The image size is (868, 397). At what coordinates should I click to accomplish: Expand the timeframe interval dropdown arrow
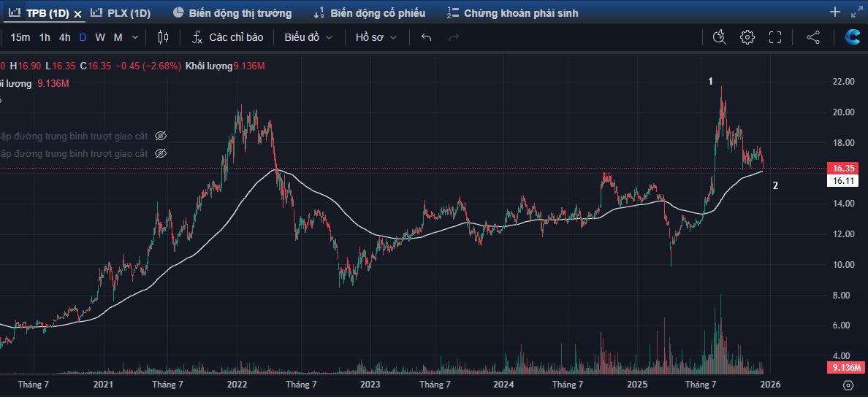click(x=136, y=37)
